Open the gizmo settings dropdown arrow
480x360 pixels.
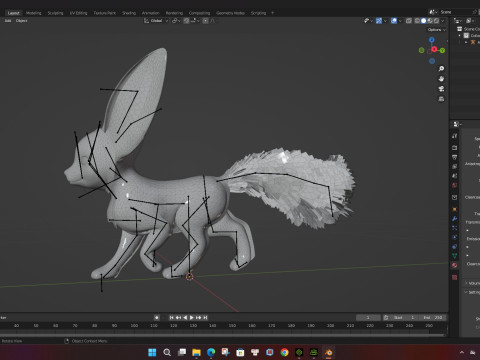385,21
